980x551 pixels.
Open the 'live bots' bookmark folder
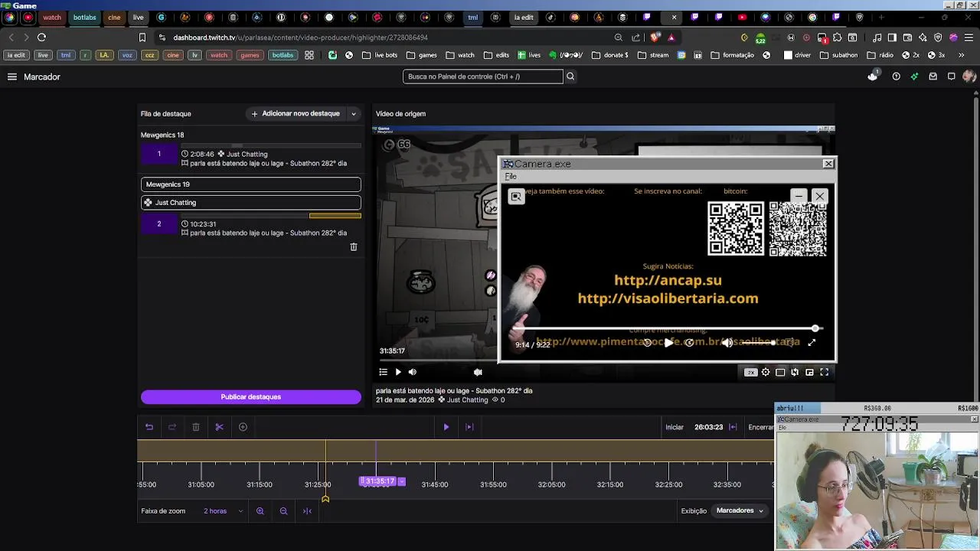381,55
